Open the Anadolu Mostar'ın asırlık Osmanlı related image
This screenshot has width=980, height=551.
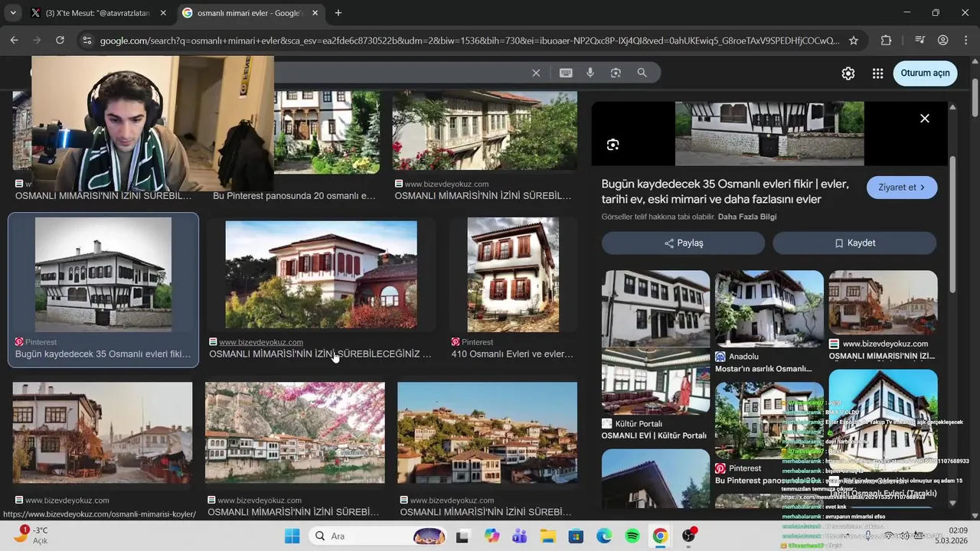(x=769, y=308)
